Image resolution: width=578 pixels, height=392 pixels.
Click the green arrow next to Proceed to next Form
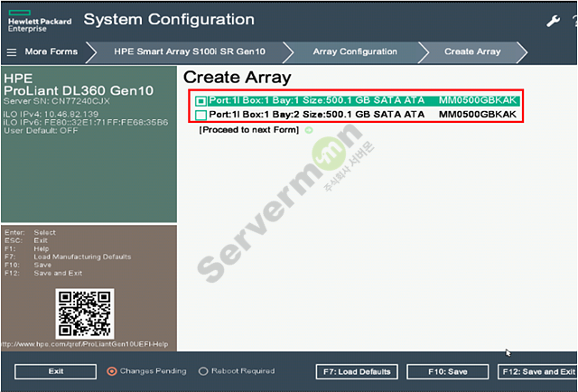309,130
